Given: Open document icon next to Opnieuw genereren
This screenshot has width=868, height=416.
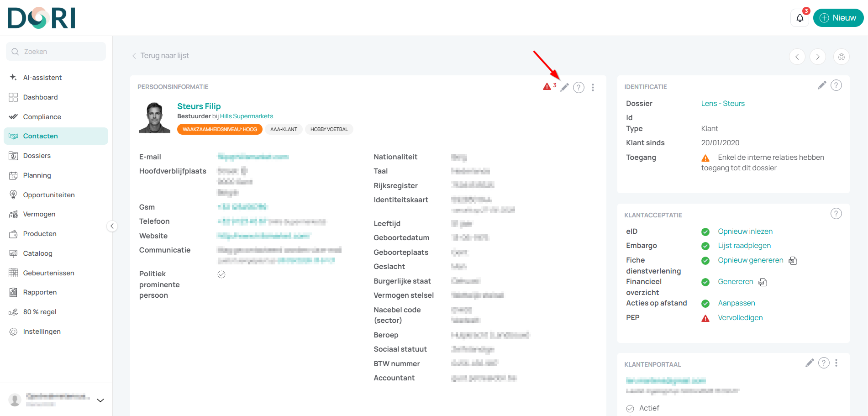Looking at the screenshot, I should [793, 261].
